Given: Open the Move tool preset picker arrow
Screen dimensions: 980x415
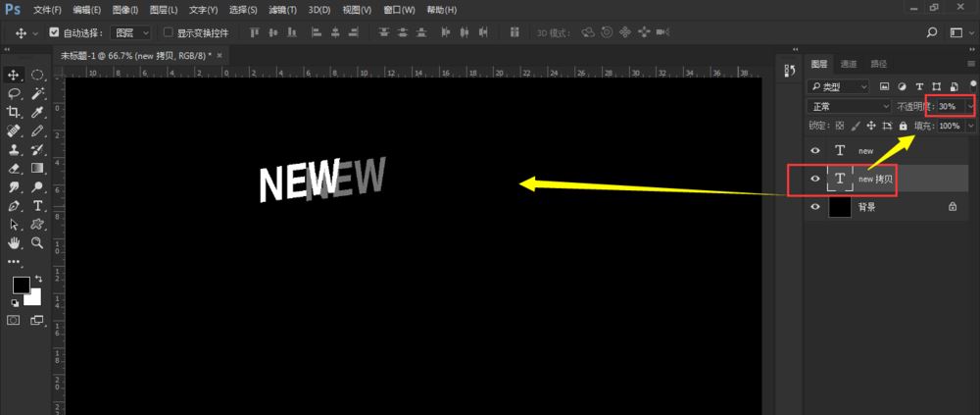Looking at the screenshot, I should (x=35, y=32).
